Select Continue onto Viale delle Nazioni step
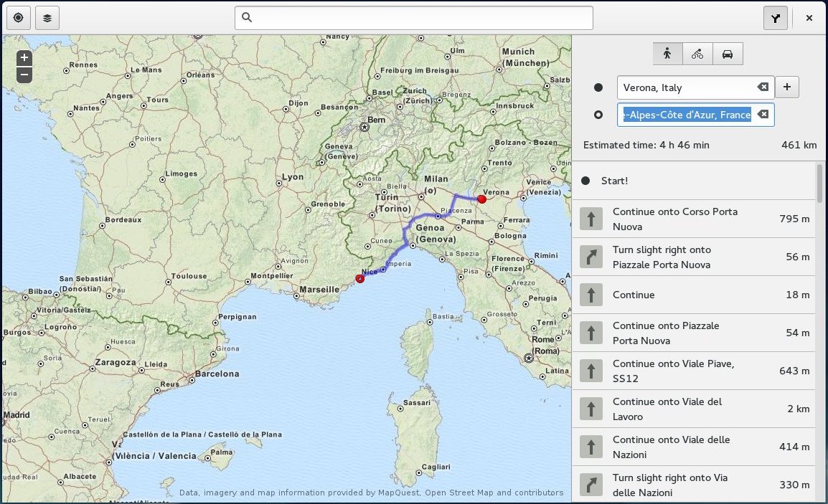 [x=693, y=447]
